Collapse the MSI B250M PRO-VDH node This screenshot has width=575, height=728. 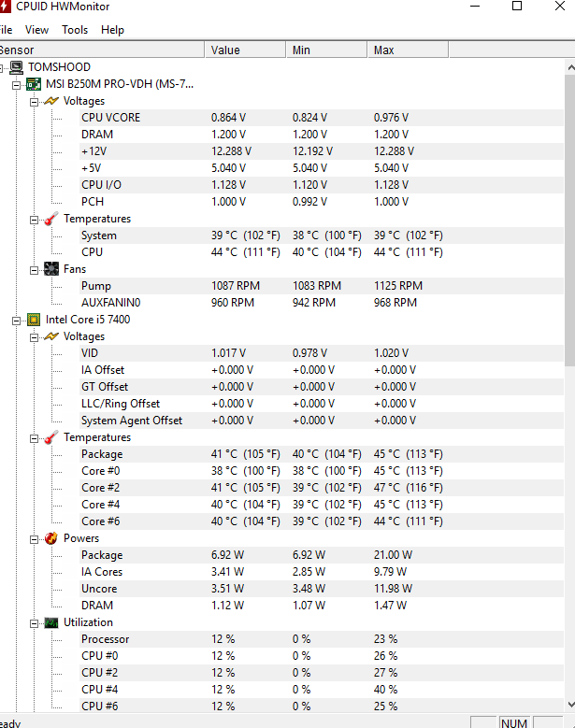coord(16,84)
